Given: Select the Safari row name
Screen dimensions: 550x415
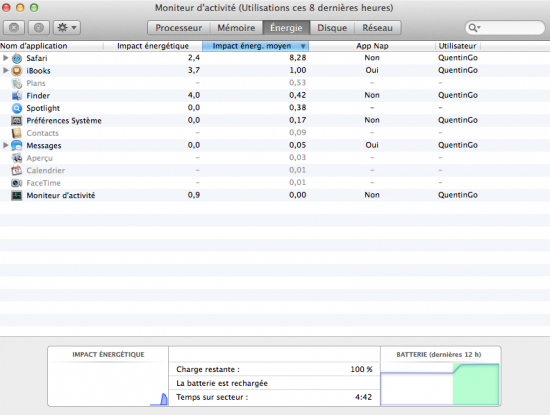Looking at the screenshot, I should click(36, 58).
